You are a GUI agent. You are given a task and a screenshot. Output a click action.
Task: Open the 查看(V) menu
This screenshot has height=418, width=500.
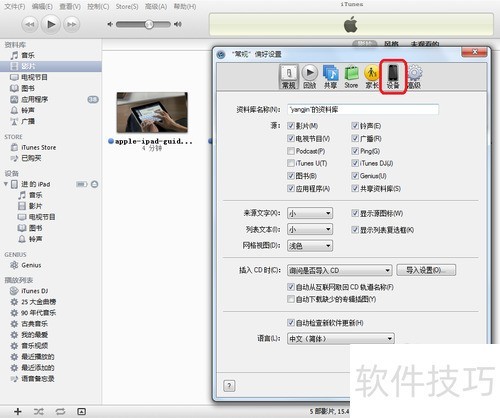(x=70, y=6)
